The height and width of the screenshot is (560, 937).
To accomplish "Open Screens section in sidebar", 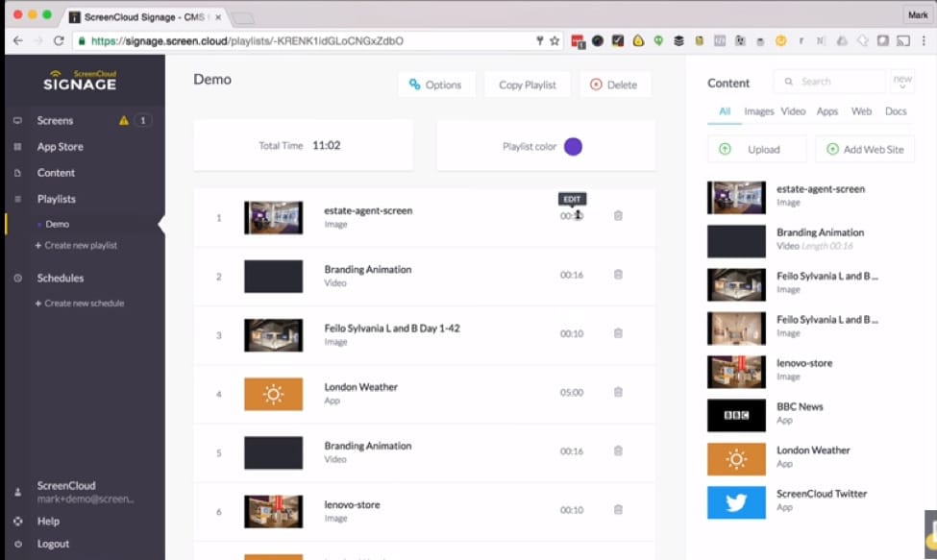I will [55, 121].
